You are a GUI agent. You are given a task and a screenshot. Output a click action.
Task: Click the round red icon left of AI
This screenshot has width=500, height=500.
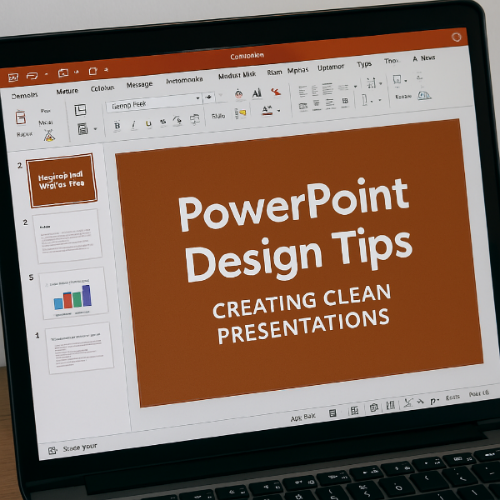coord(239,95)
